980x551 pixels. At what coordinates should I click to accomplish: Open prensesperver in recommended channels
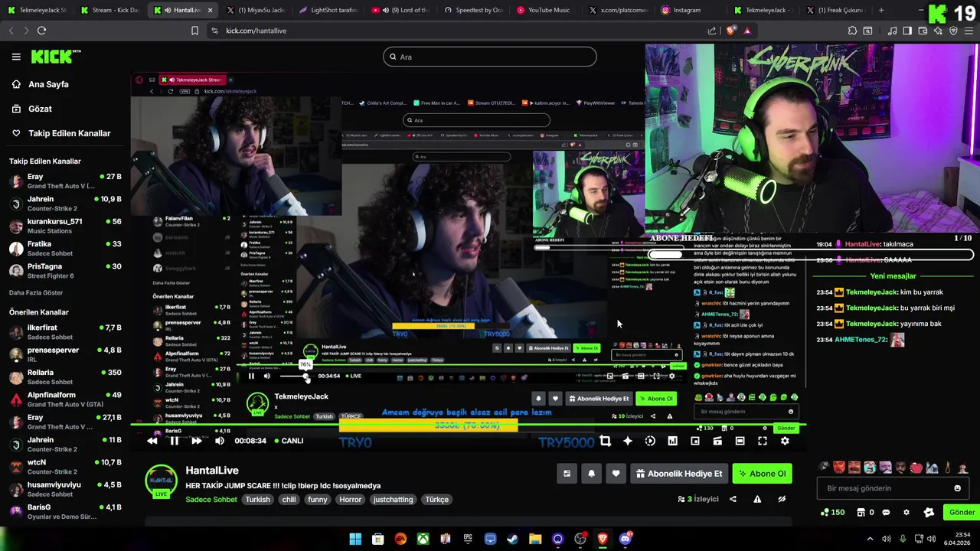click(x=65, y=354)
